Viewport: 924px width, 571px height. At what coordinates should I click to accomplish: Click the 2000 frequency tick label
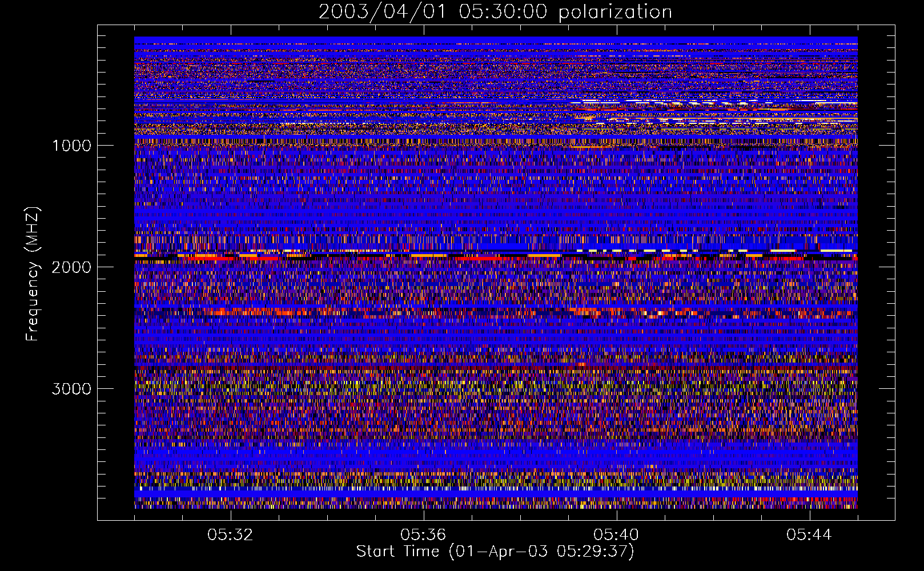click(71, 267)
